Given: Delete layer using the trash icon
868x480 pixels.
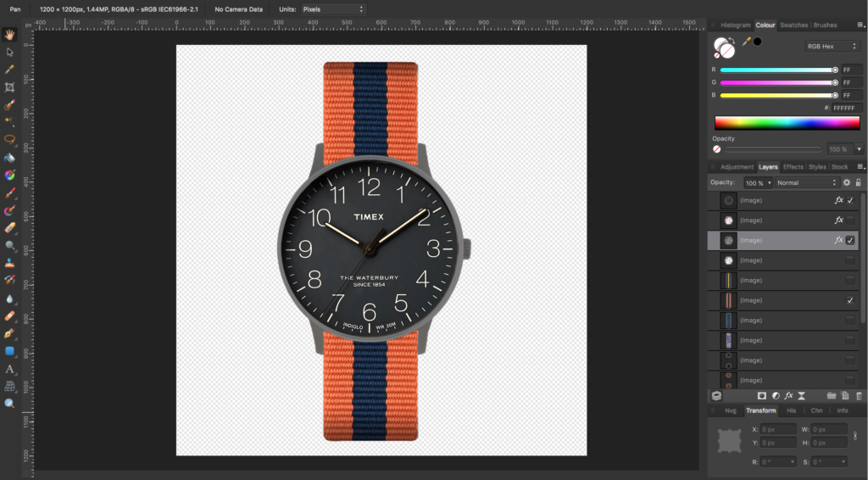Looking at the screenshot, I should pos(859,395).
